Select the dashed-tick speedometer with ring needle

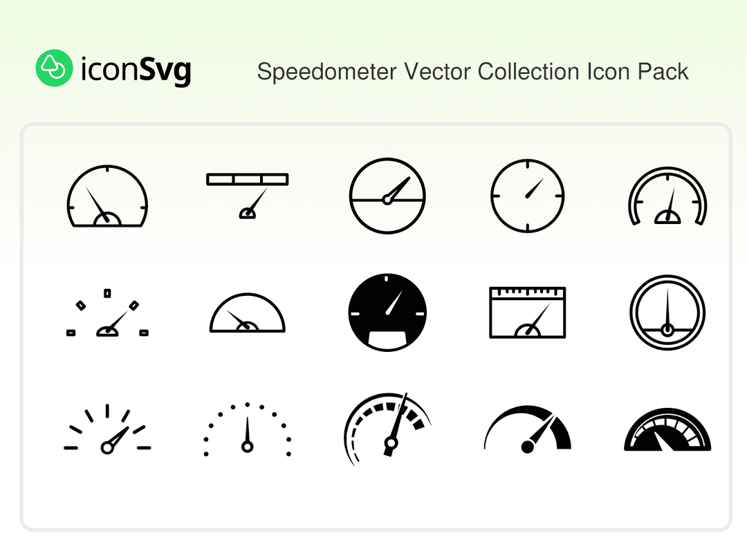tap(107, 429)
